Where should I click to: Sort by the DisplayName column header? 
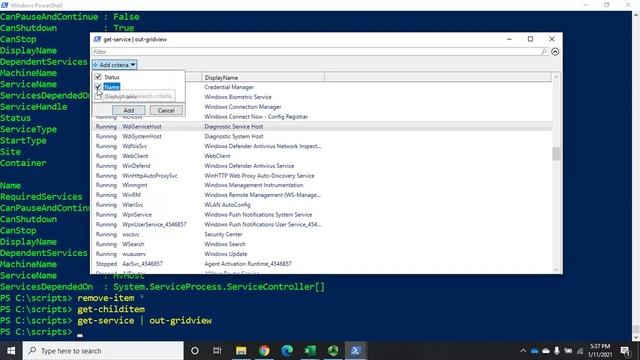(x=263, y=78)
